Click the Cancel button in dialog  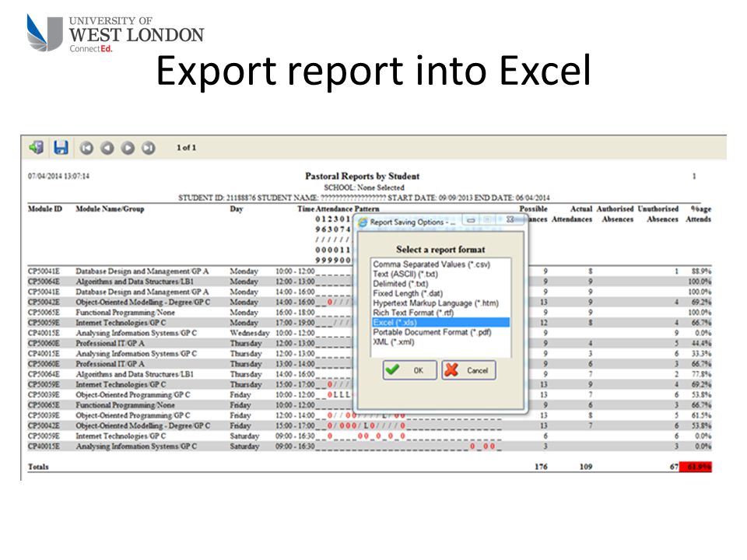tap(468, 370)
